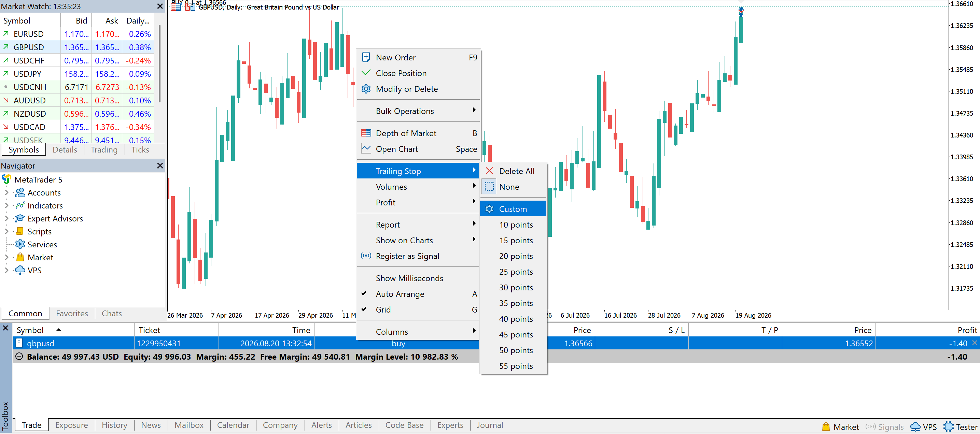Screen dimensions: 980x434
Task: Toggle the Auto Arrange option
Action: [418, 294]
